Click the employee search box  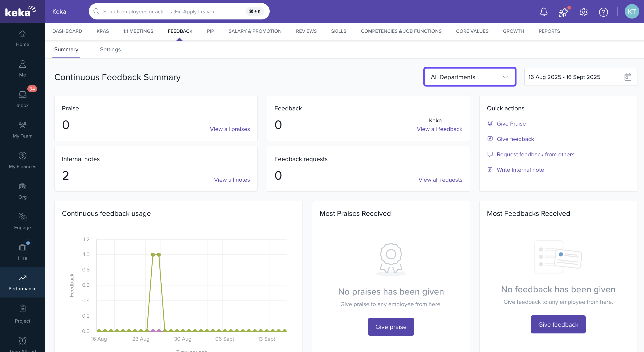pos(172,12)
